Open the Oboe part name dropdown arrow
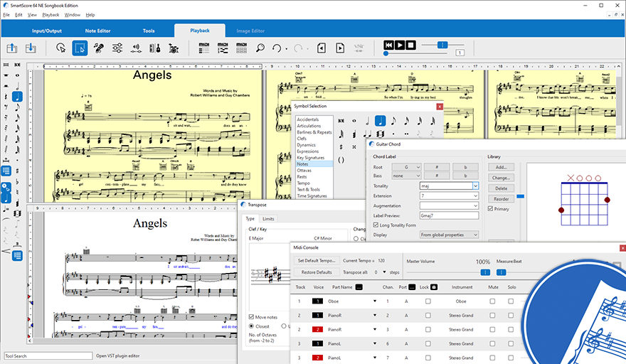Image resolution: width=626 pixels, height=364 pixels. (x=375, y=301)
